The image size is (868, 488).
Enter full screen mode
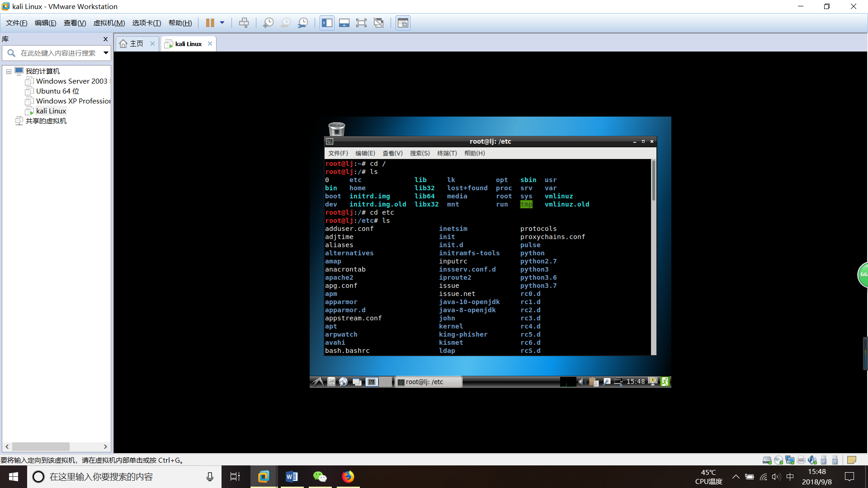pos(361,23)
